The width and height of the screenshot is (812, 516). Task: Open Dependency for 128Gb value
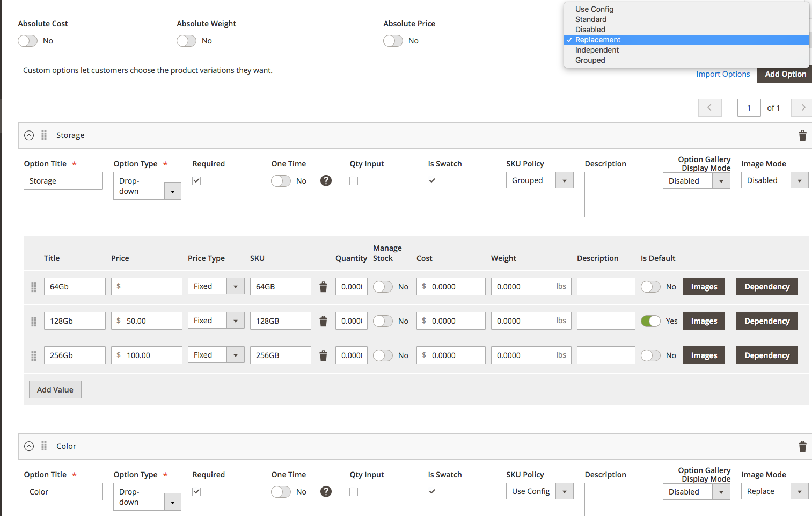pos(767,321)
